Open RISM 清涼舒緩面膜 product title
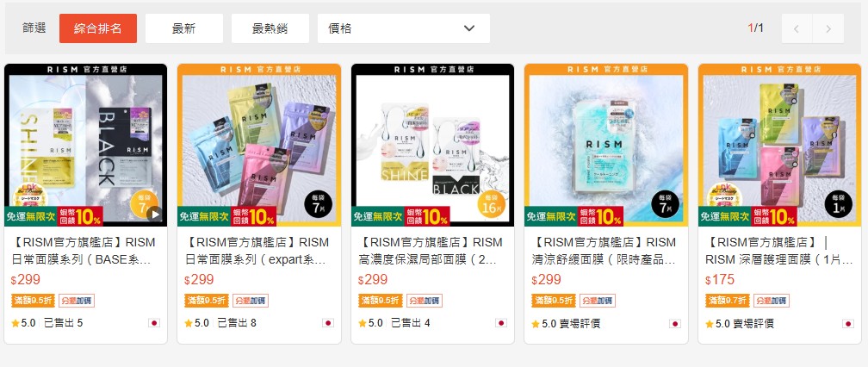The image size is (868, 367). click(604, 251)
